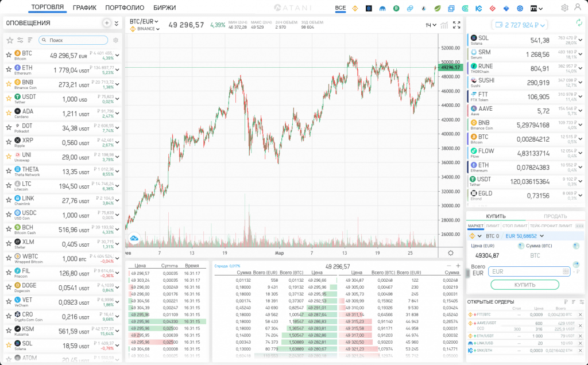Select the KuCoin exchange icon in top bar
588x365 pixels.
[x=479, y=8]
